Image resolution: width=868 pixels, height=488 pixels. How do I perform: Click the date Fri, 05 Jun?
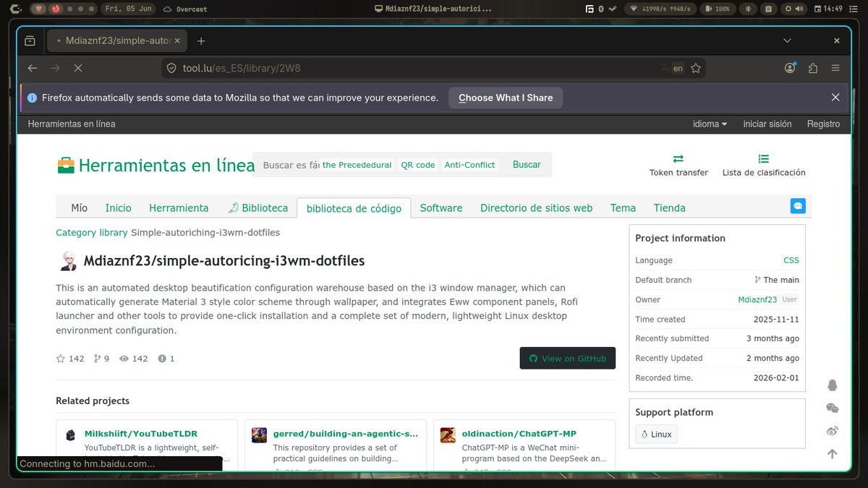coord(127,9)
